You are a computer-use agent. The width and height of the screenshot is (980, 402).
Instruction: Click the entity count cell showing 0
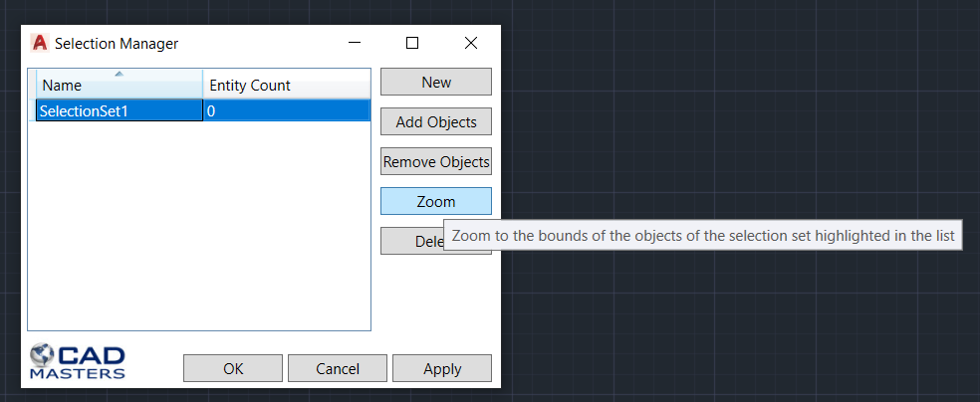287,111
